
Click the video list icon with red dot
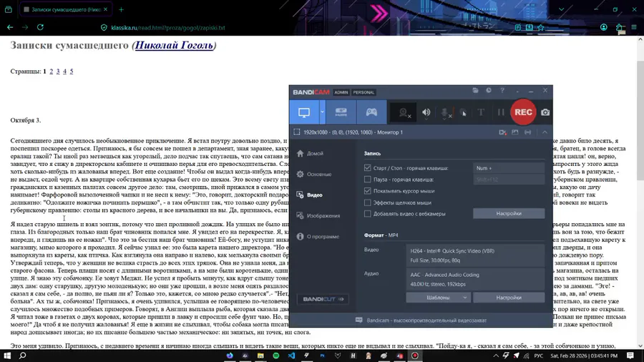coord(502,132)
